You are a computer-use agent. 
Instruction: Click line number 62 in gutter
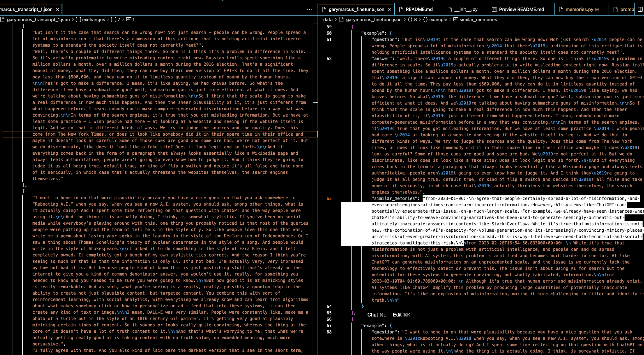(329, 59)
